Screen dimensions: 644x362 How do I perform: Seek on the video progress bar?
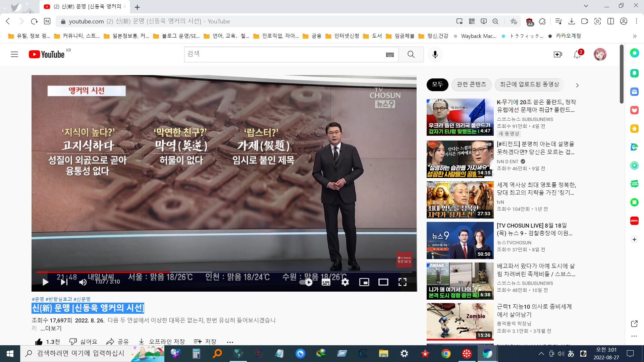tap(224, 272)
